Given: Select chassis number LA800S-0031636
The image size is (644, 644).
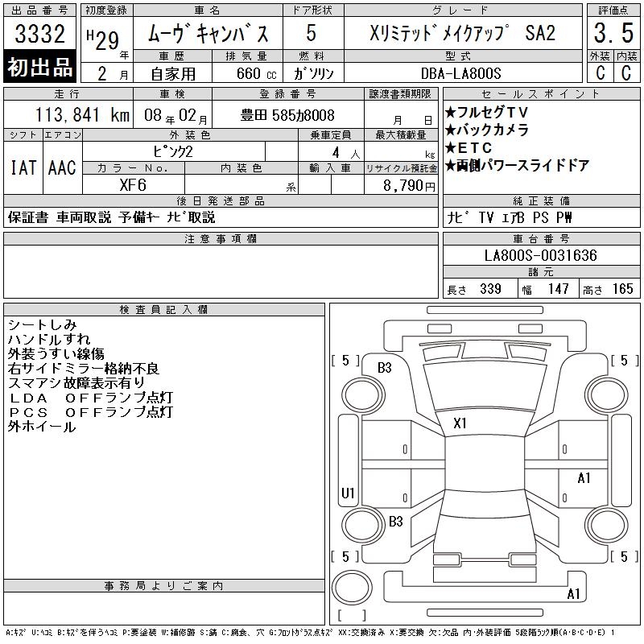Looking at the screenshot, I should pos(540,255).
